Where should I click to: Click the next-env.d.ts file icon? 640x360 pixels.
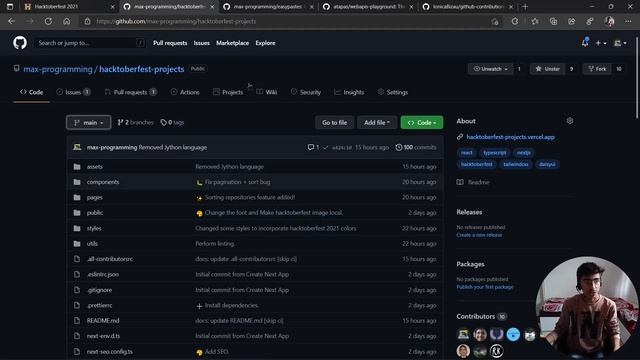77,336
